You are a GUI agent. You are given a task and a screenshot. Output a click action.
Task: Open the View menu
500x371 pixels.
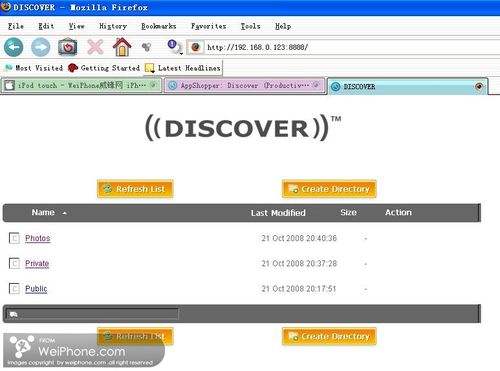click(x=76, y=26)
